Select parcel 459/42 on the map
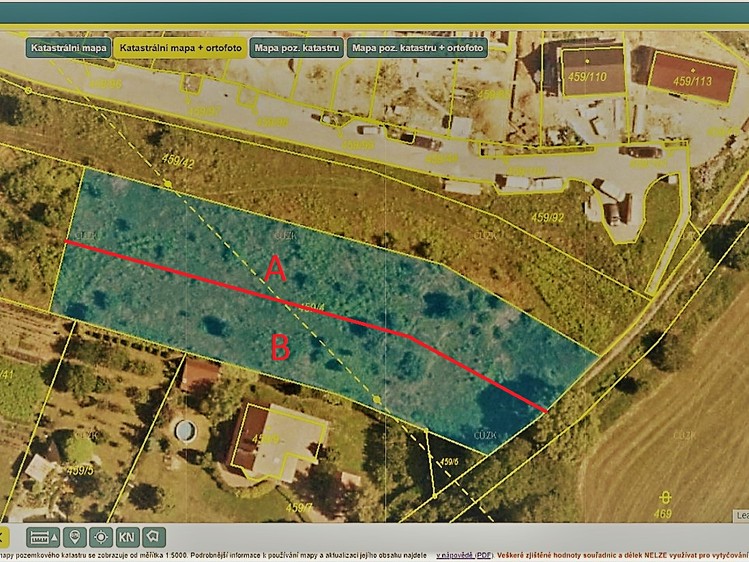The height and width of the screenshot is (562, 749). (x=178, y=161)
